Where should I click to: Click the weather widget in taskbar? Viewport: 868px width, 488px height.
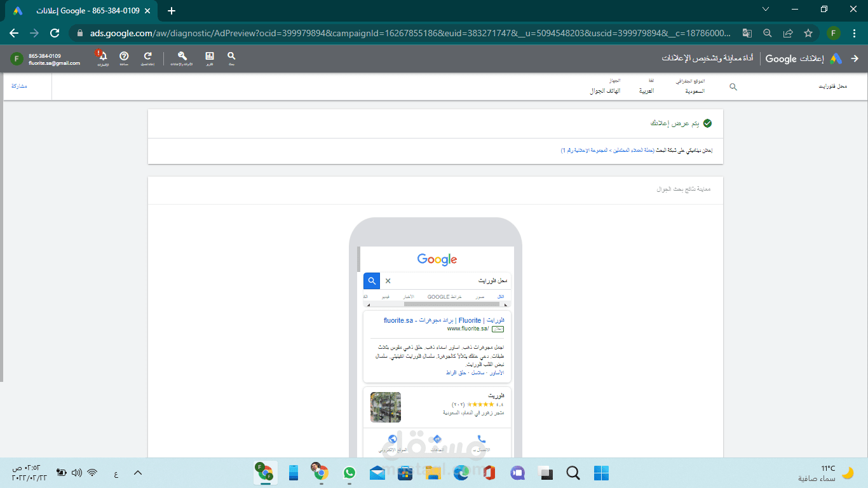[x=826, y=473]
